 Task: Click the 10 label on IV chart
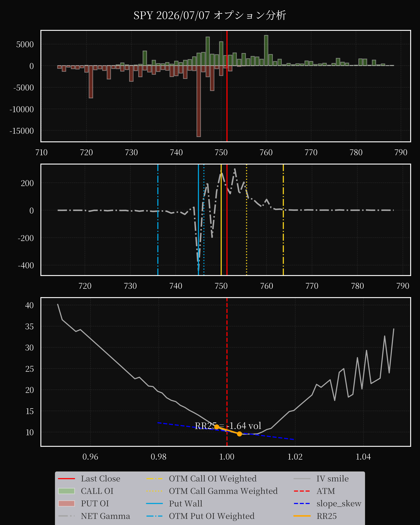(x=29, y=432)
